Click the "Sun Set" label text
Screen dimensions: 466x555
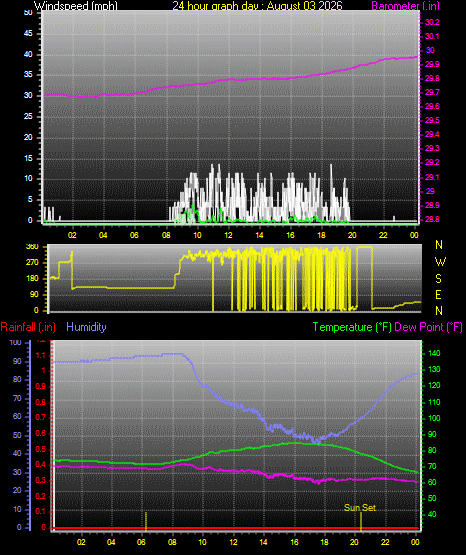(x=359, y=508)
